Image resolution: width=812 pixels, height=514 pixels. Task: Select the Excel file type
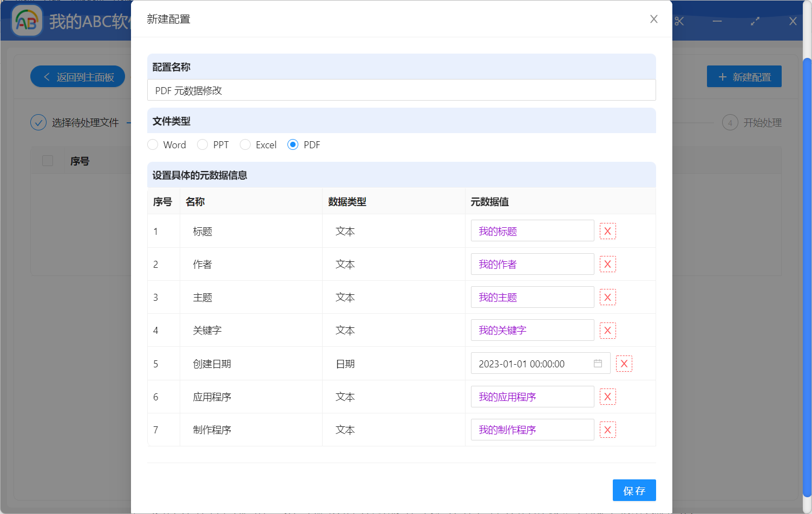coord(245,144)
